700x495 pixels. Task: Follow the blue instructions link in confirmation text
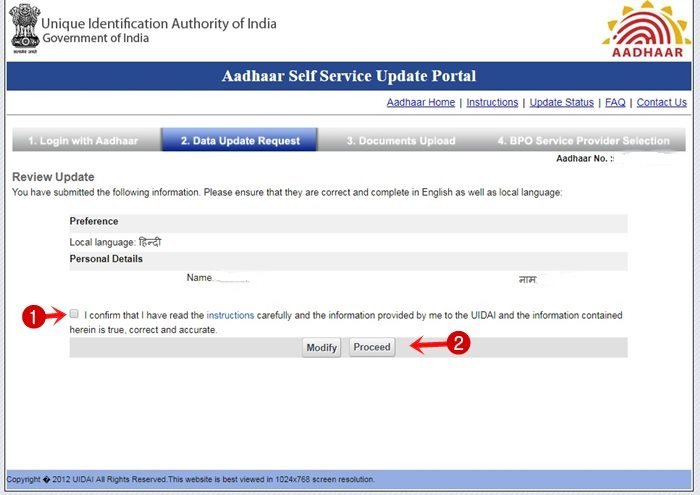click(x=230, y=315)
